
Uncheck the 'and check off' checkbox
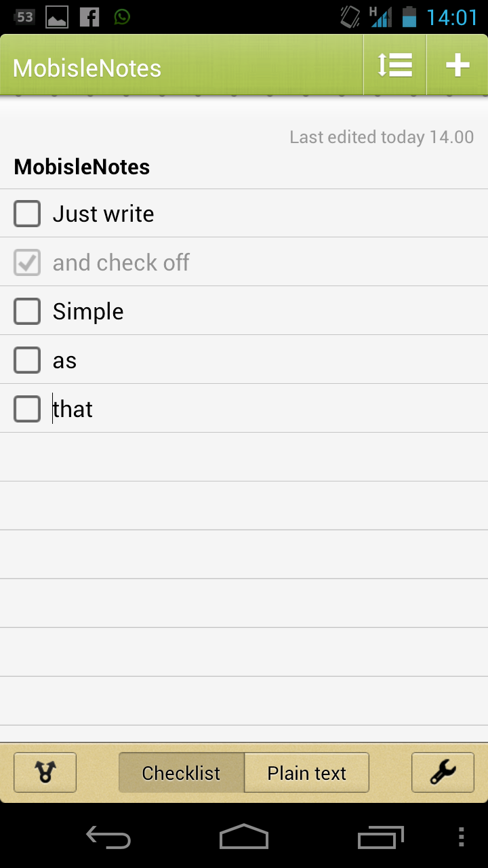point(27,262)
